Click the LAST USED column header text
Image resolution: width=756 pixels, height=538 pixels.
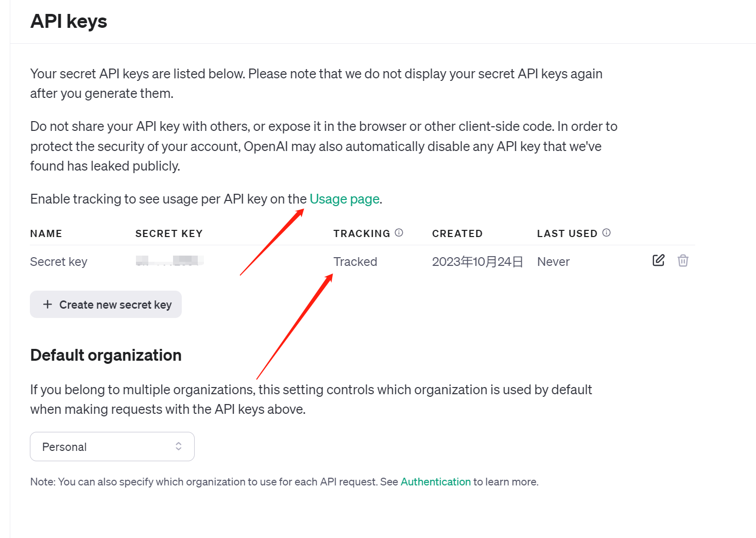(567, 234)
